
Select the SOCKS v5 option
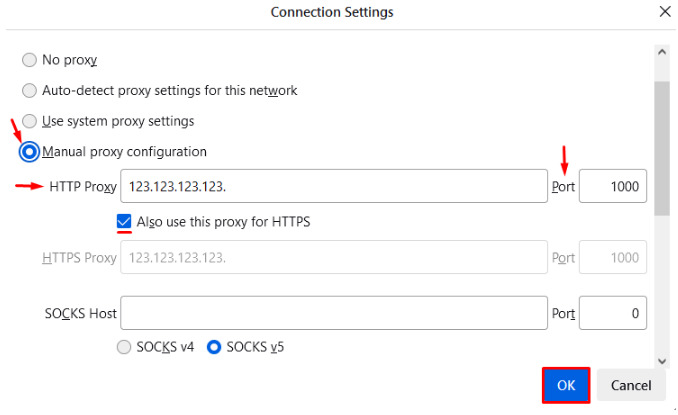(x=214, y=348)
